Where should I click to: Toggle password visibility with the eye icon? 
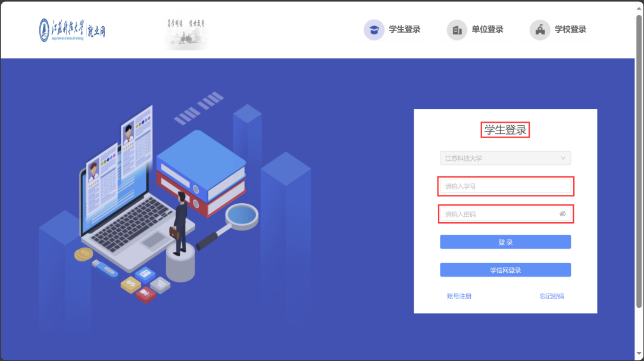pyautogui.click(x=562, y=214)
